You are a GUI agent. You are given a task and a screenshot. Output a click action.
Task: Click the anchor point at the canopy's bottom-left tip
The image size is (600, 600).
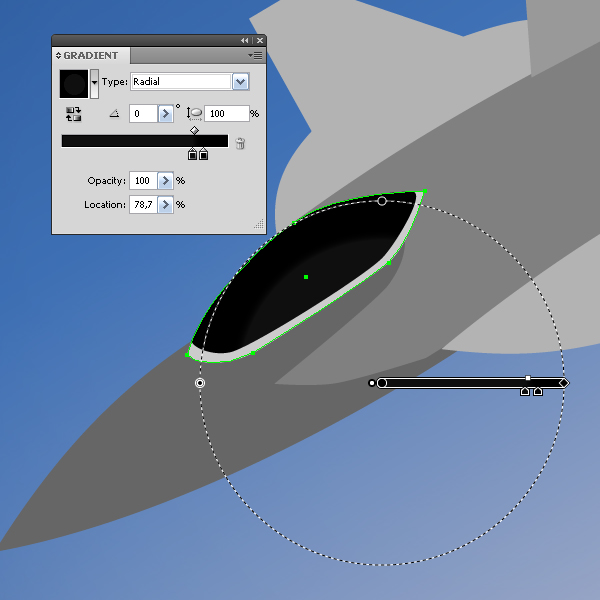click(187, 355)
